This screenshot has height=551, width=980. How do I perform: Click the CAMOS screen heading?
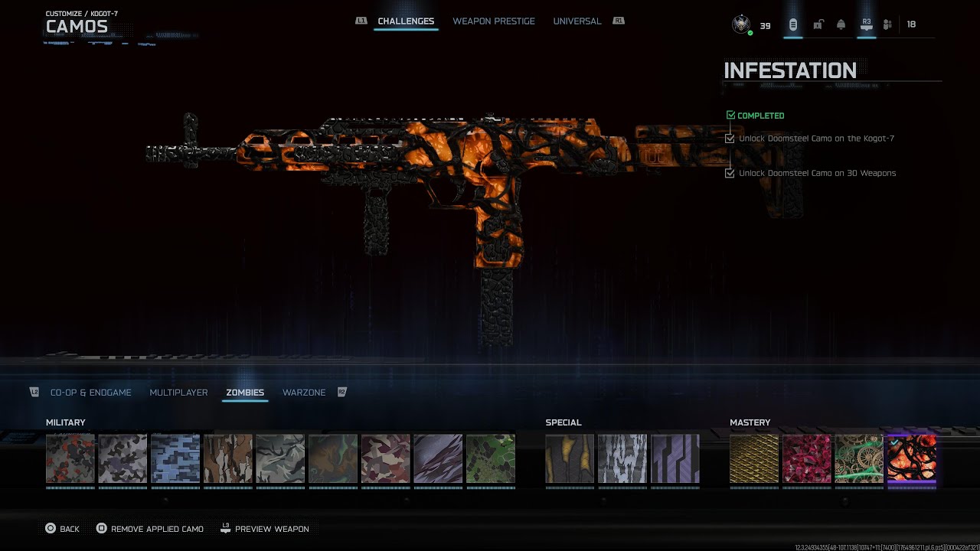pos(77,27)
